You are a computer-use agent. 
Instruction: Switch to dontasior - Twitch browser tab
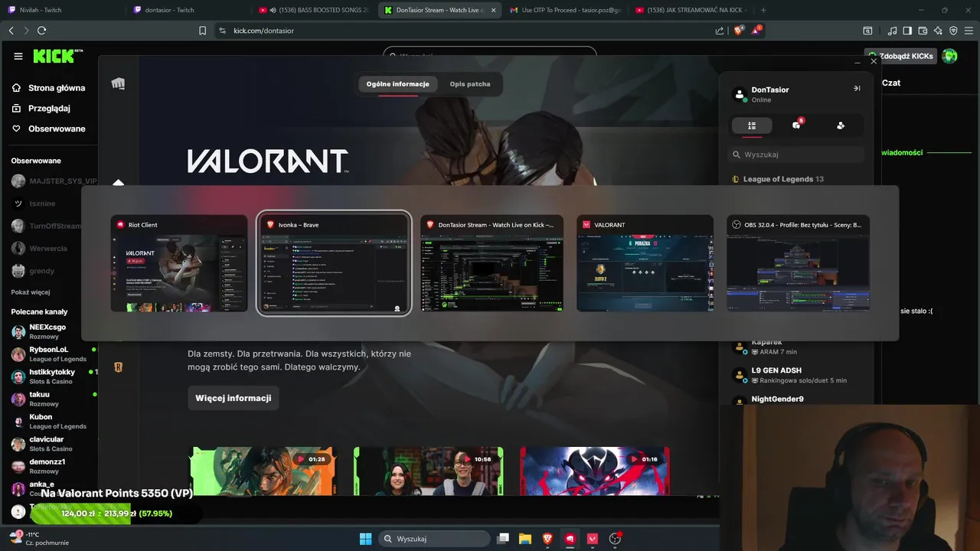(x=188, y=10)
